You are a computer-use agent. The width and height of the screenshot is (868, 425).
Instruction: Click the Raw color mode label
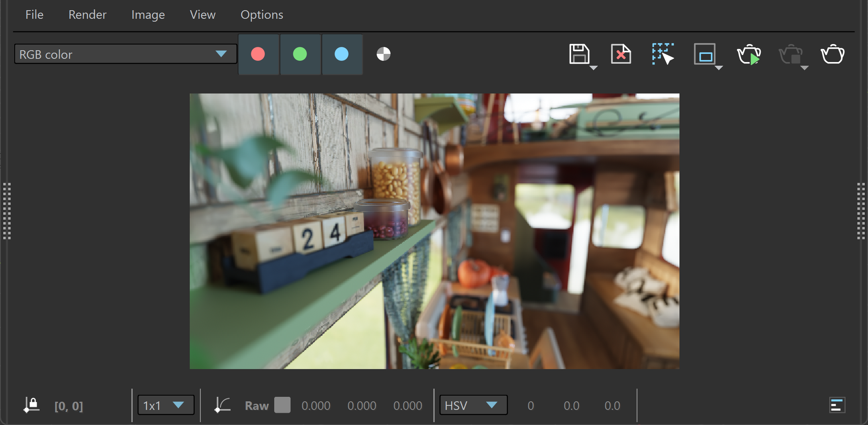coord(257,406)
